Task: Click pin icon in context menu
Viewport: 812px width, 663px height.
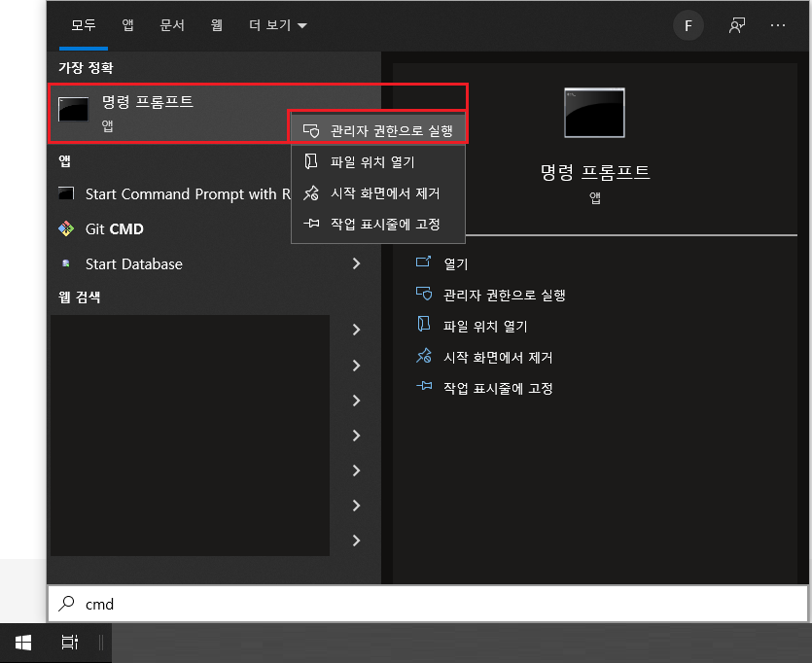Action: point(311,224)
